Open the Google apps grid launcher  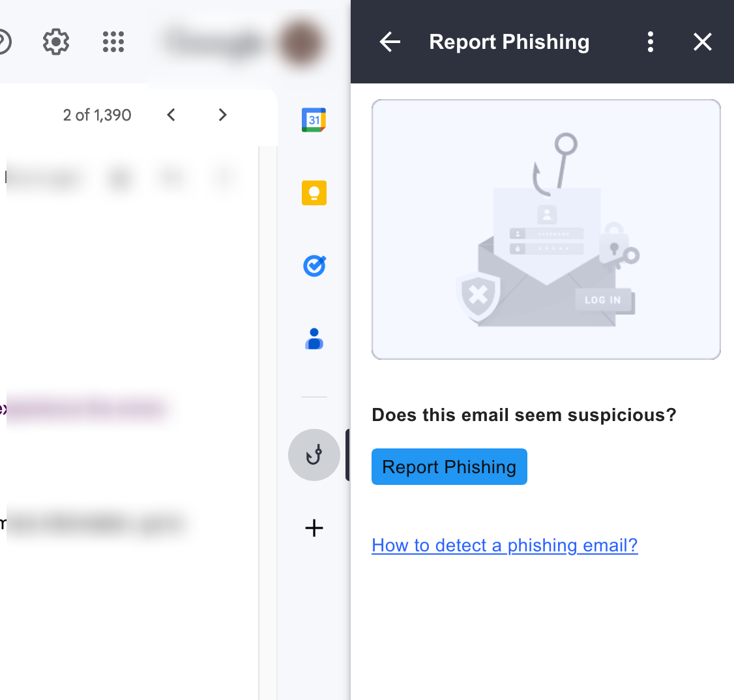click(x=113, y=41)
